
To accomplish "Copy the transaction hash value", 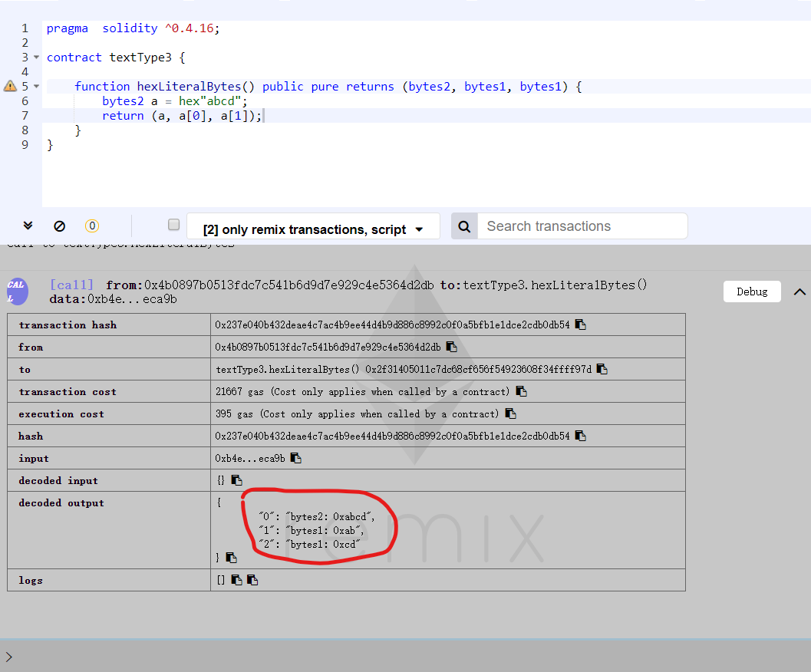I will point(580,324).
